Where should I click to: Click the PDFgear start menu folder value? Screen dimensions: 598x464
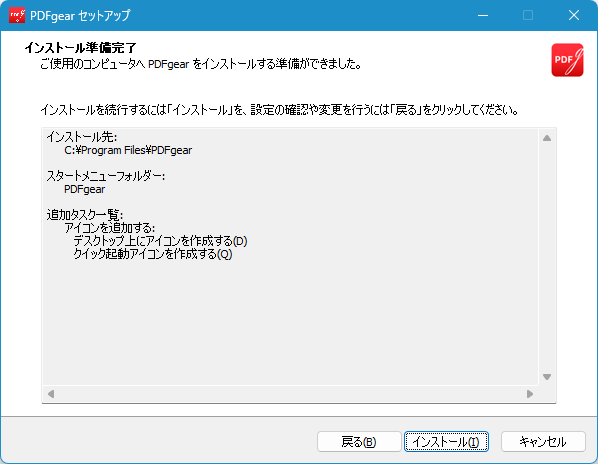(84, 189)
